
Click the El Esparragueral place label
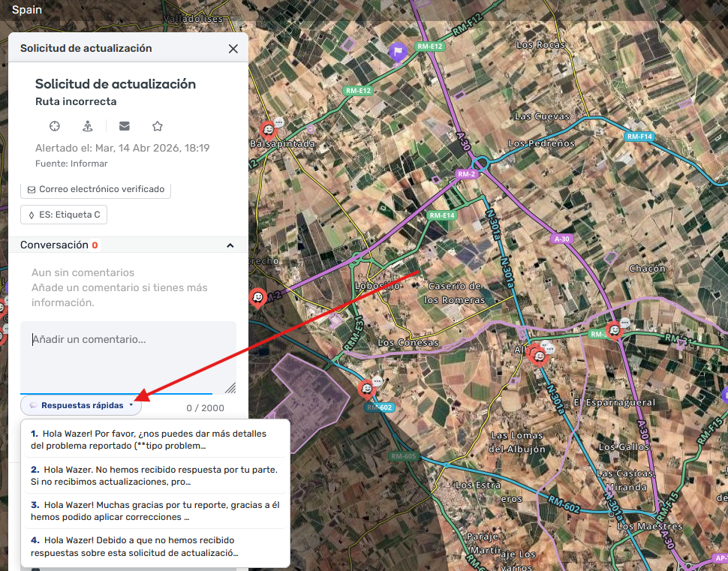[615, 402]
